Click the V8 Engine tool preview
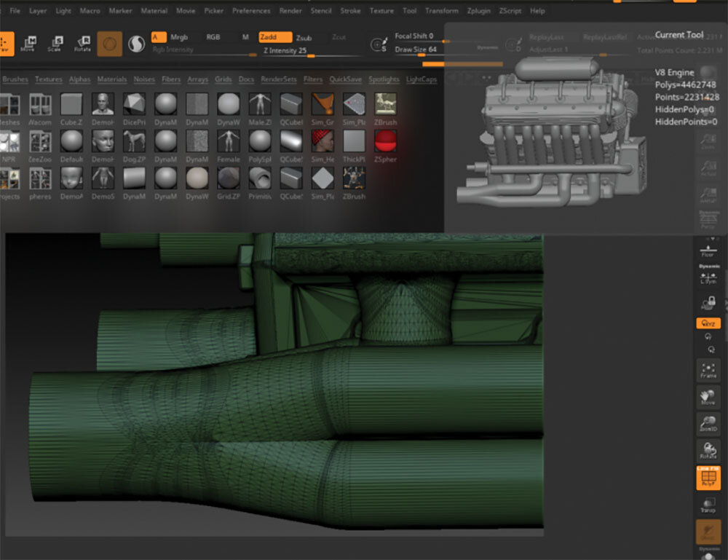728x560 pixels. tap(553, 133)
